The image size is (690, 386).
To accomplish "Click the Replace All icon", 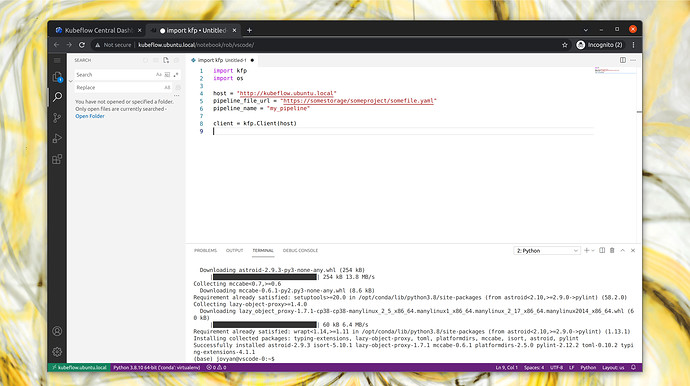I will [178, 88].
